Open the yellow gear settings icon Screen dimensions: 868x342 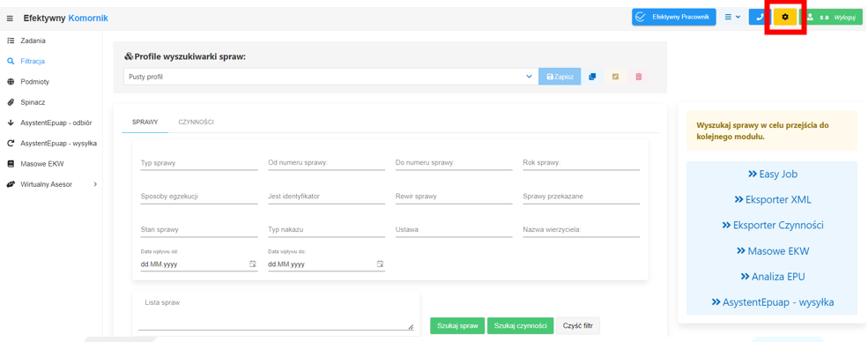pos(785,17)
